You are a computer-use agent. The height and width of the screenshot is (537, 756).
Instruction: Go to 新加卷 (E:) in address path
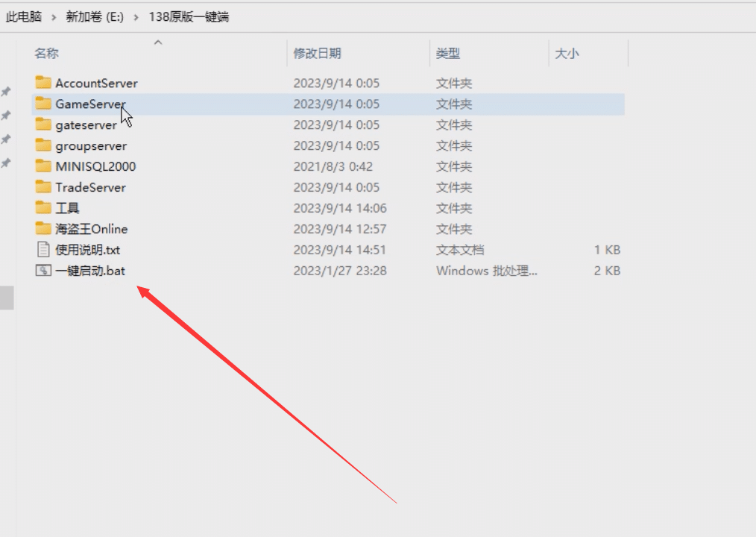pyautogui.click(x=95, y=16)
